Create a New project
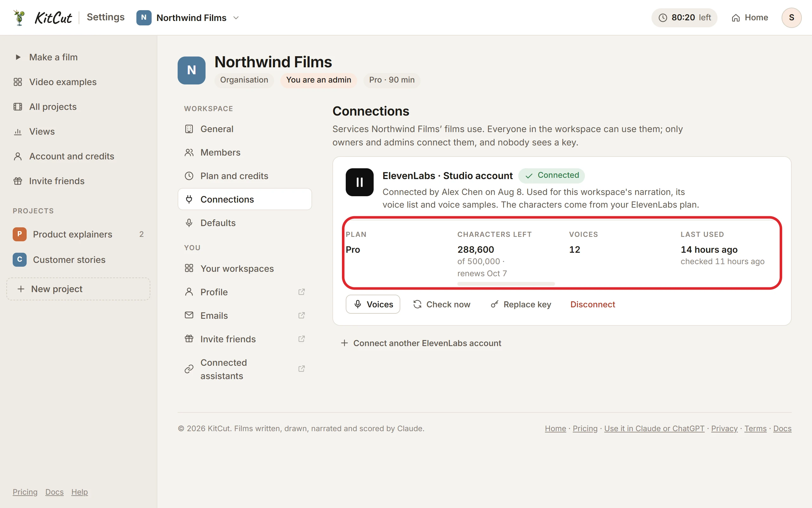The width and height of the screenshot is (812, 508). tap(78, 289)
